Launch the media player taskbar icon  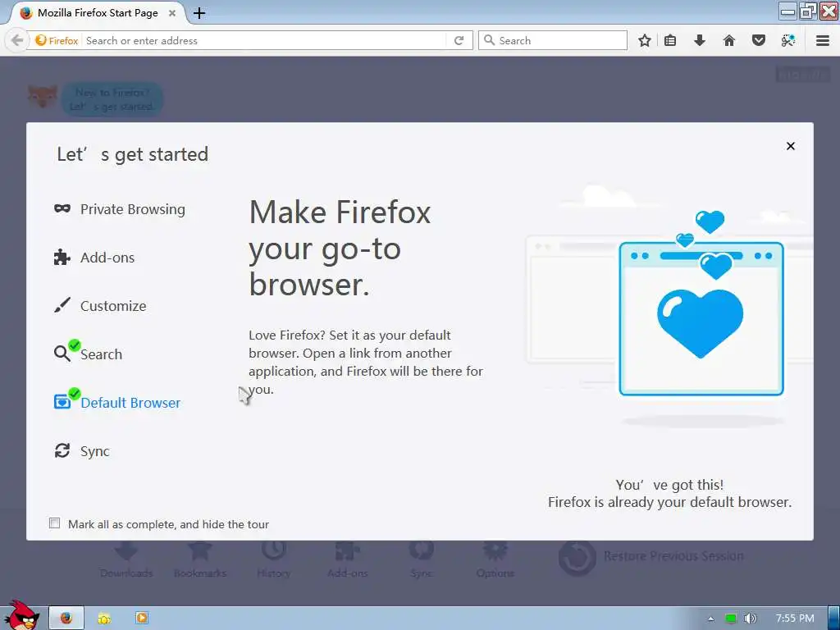[141, 618]
